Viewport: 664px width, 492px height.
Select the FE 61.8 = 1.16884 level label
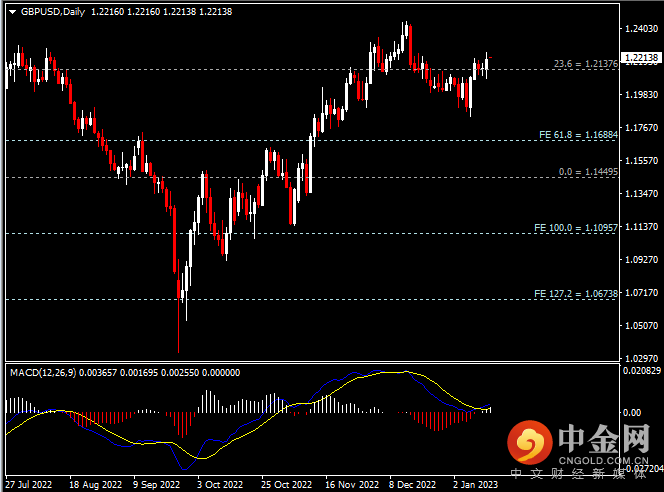point(576,134)
